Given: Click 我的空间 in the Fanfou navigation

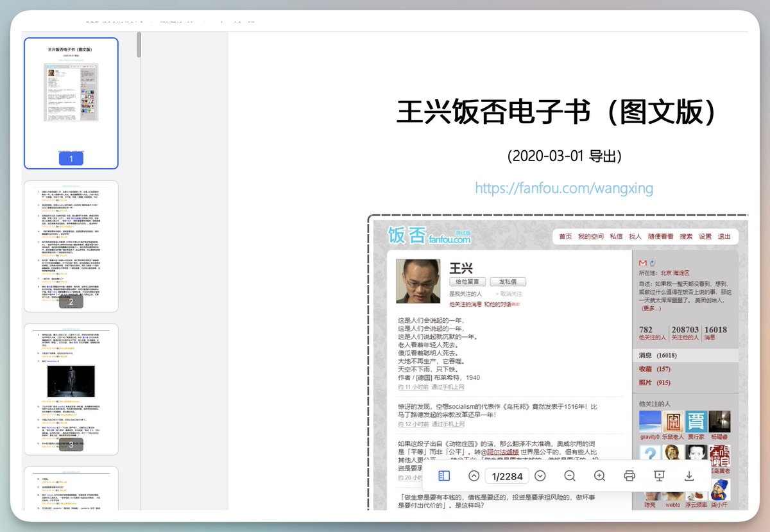Looking at the screenshot, I should pos(591,237).
